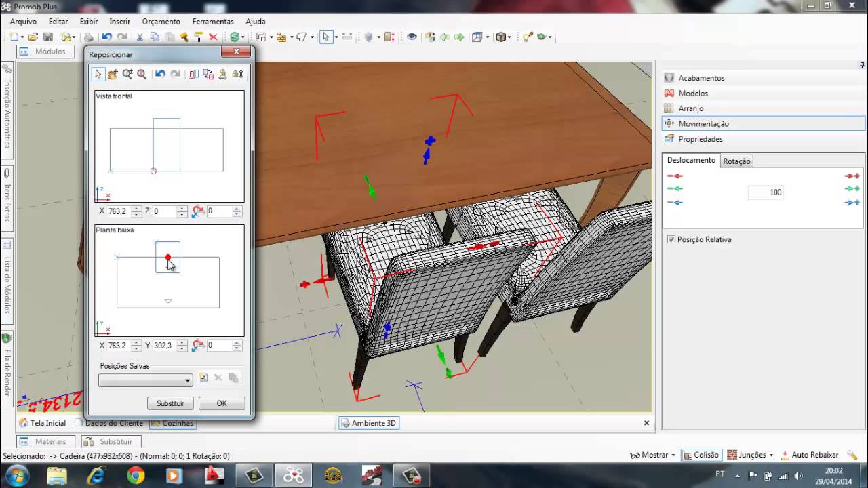Screen dimensions: 868x488
Task: Click the Substituir button in Reposicionar dialog
Action: point(170,403)
